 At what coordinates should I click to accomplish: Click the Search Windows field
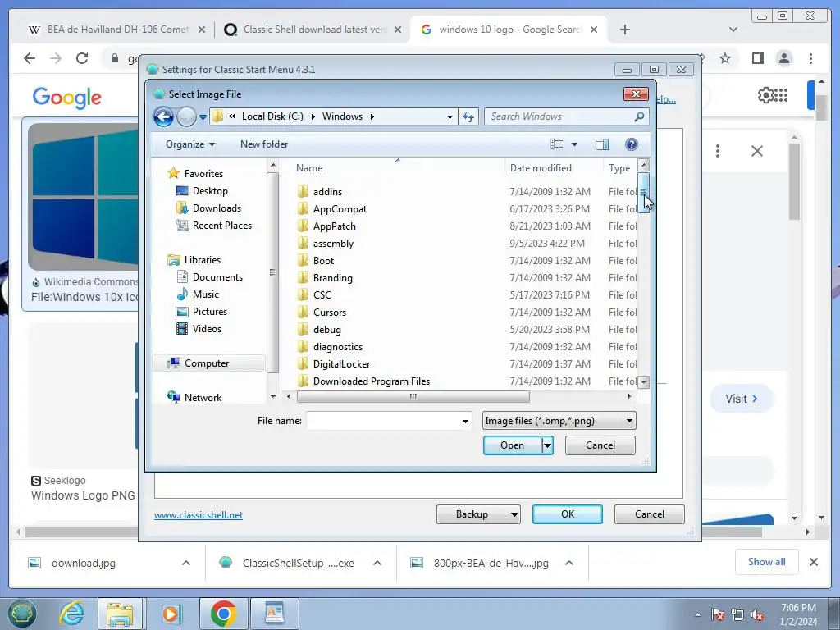pyautogui.click(x=566, y=116)
